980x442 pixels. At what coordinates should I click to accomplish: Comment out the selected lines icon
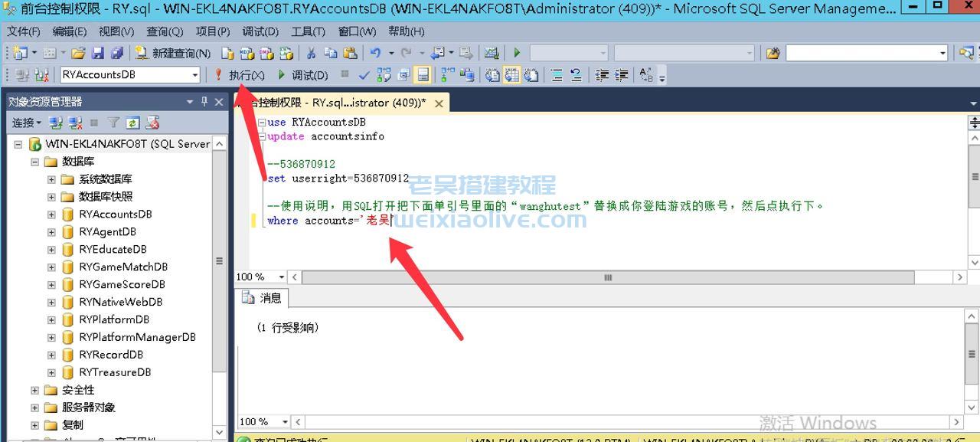[557, 75]
